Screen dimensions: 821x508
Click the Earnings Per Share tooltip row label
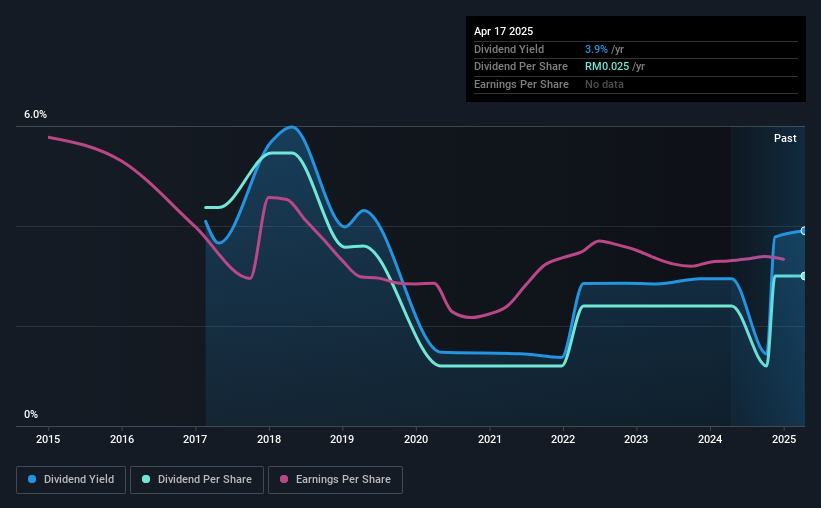tap(521, 84)
